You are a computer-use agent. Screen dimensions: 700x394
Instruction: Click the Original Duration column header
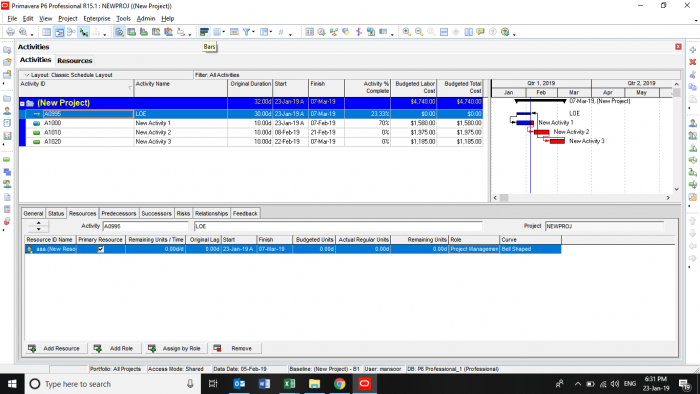[250, 88]
